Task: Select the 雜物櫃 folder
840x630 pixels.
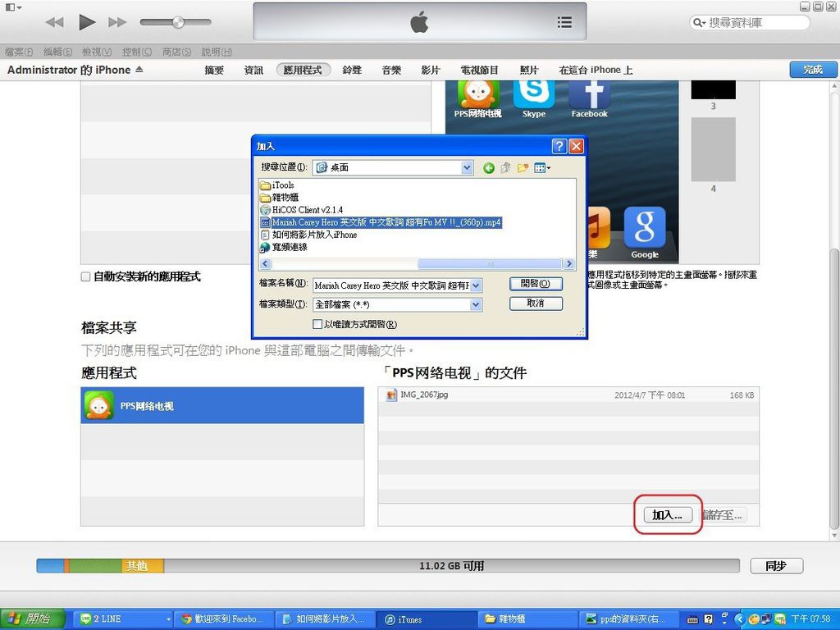Action: click(279, 197)
